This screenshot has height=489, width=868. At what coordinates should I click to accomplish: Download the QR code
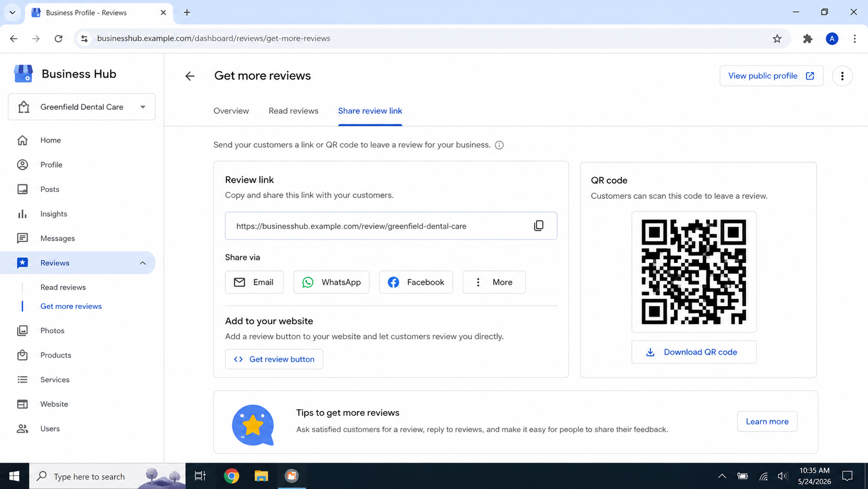694,352
